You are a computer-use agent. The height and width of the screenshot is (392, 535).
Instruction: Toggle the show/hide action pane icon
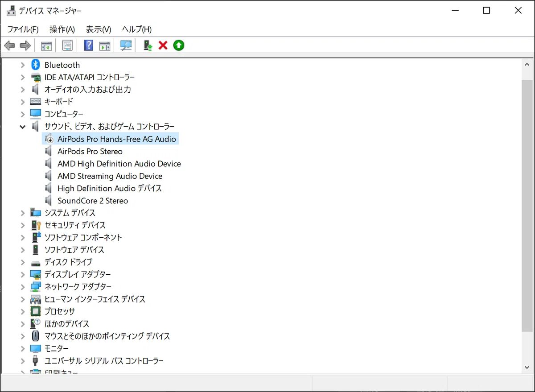click(105, 45)
